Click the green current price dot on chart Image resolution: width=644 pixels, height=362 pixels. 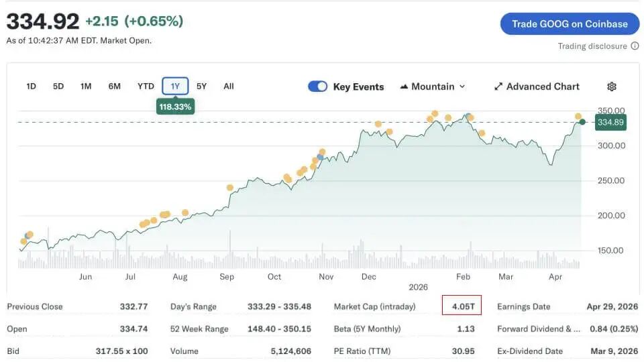(582, 122)
